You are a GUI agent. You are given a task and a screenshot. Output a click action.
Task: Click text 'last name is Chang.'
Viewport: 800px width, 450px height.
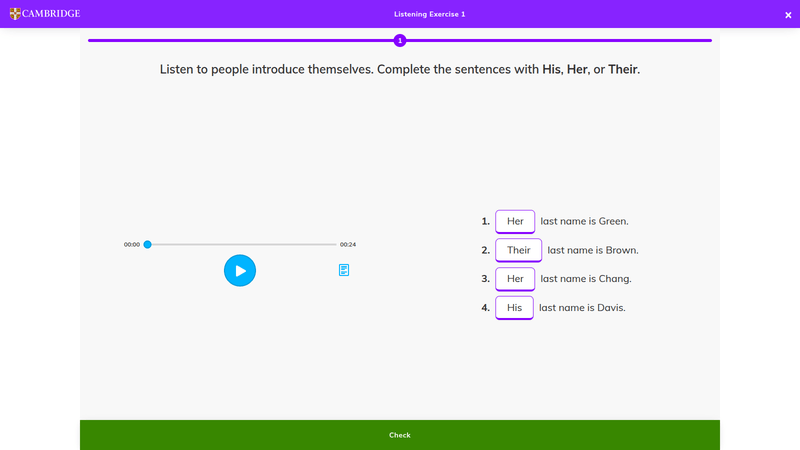pos(586,279)
